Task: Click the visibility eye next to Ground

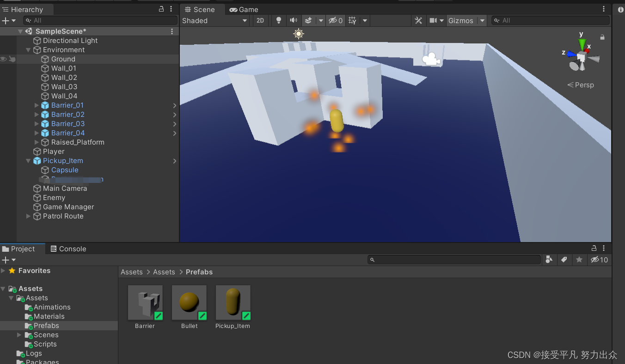Action: [3, 59]
